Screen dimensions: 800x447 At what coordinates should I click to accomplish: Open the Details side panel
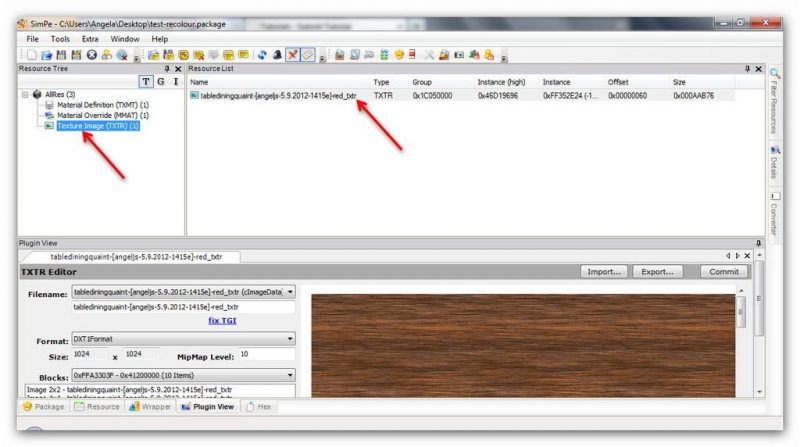(774, 163)
